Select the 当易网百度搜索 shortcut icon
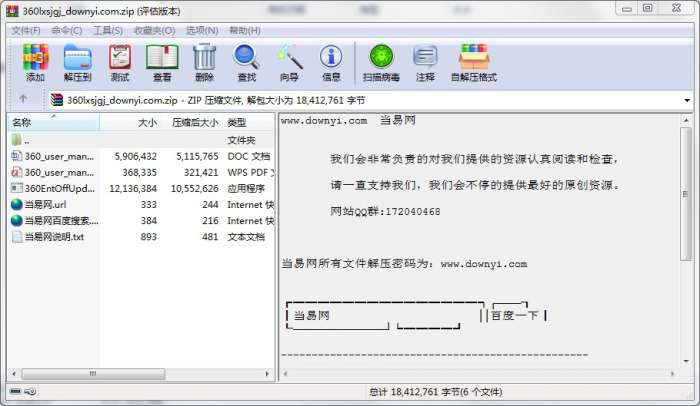This screenshot has width=700, height=406. 17,220
